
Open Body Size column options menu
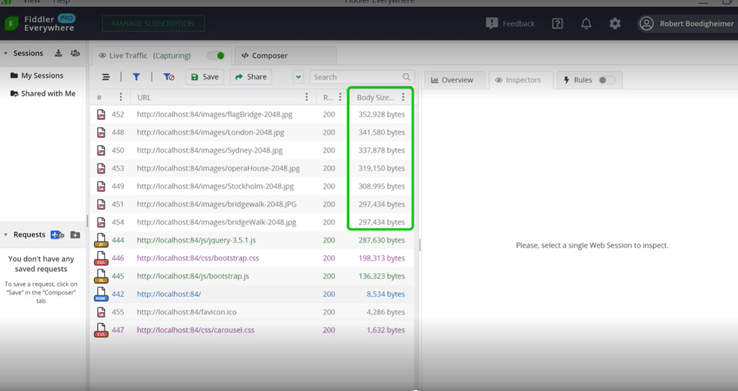(x=403, y=97)
